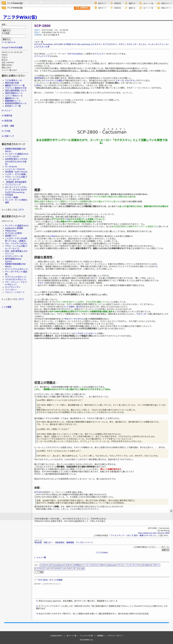Click the -アニヲタWiki- link below article
This screenshot has height=644, width=173.
tap(102, 552)
